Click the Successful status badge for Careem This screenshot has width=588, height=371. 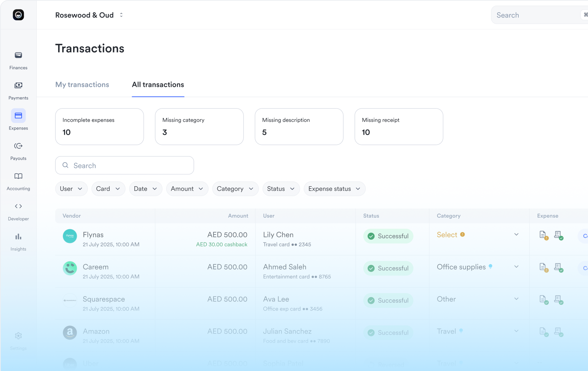(x=388, y=268)
